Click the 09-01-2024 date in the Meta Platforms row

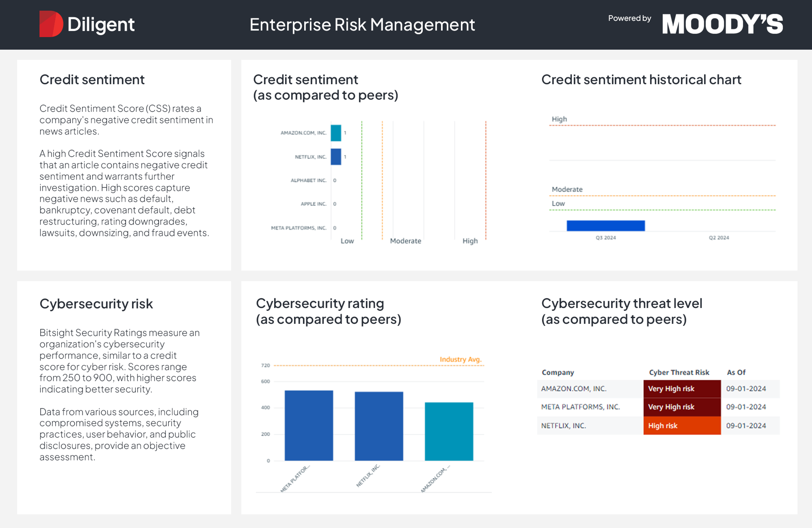coord(746,407)
